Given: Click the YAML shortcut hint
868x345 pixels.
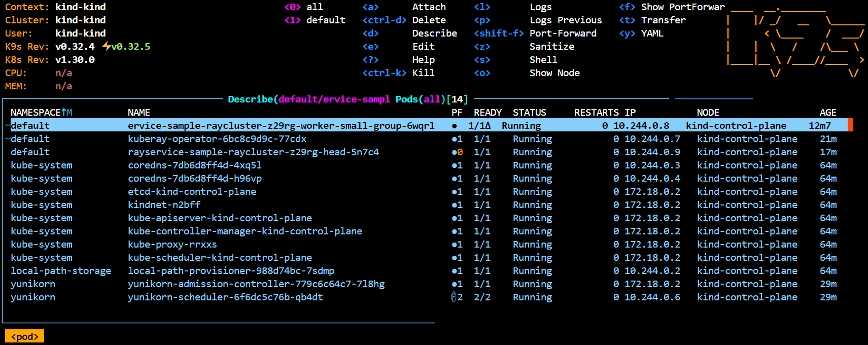Looking at the screenshot, I should (652, 33).
